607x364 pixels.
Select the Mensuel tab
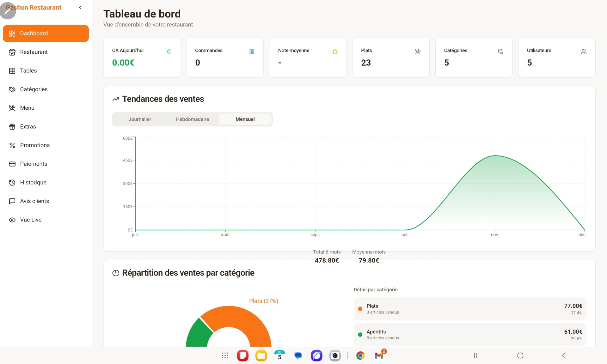click(245, 119)
